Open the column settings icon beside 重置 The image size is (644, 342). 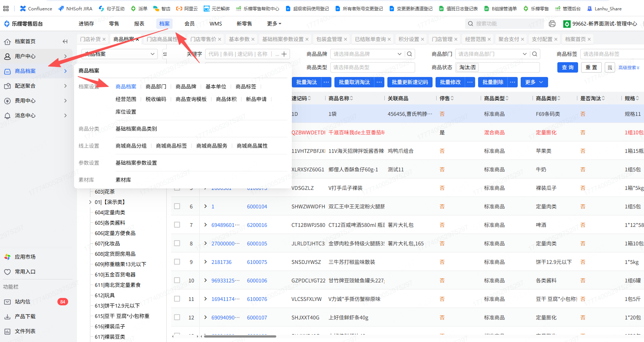[610, 67]
